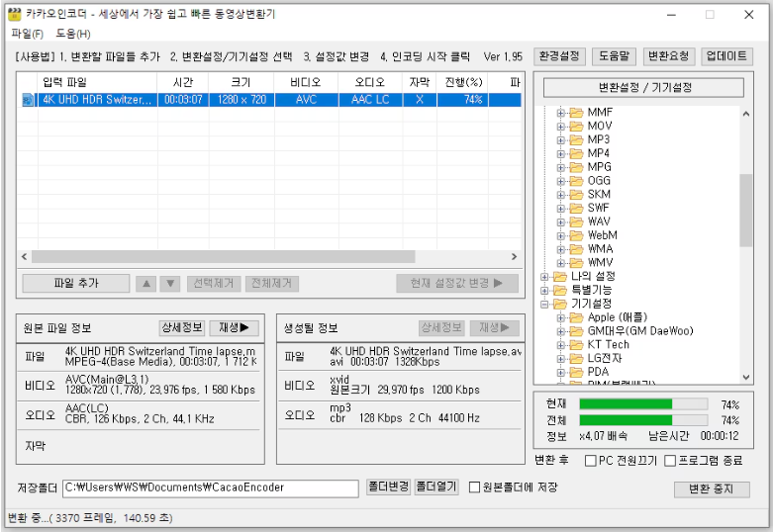The image size is (773, 532).
Task: Expand the Apple (애플) tree node
Action: point(560,317)
